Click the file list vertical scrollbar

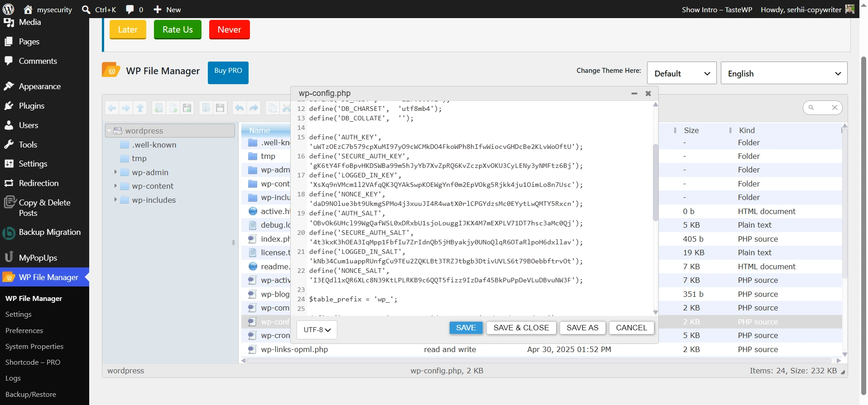(844, 204)
